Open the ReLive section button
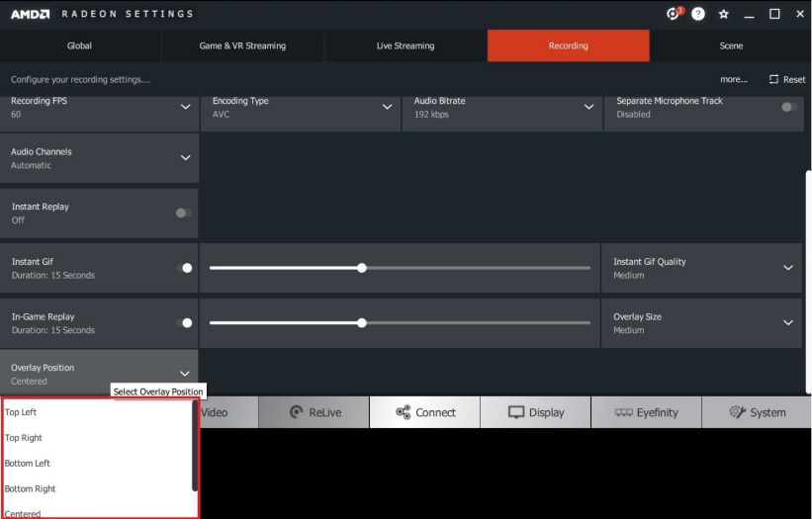The width and height of the screenshot is (812, 519). tap(314, 412)
